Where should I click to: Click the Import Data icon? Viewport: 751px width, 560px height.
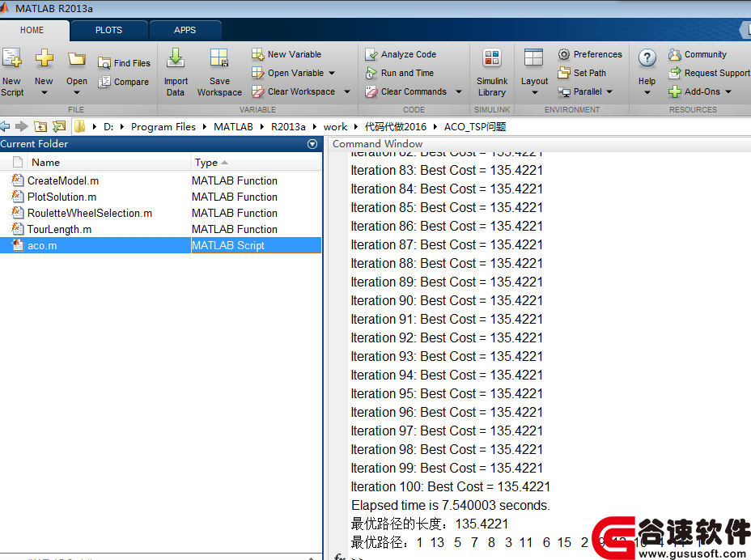tap(176, 58)
